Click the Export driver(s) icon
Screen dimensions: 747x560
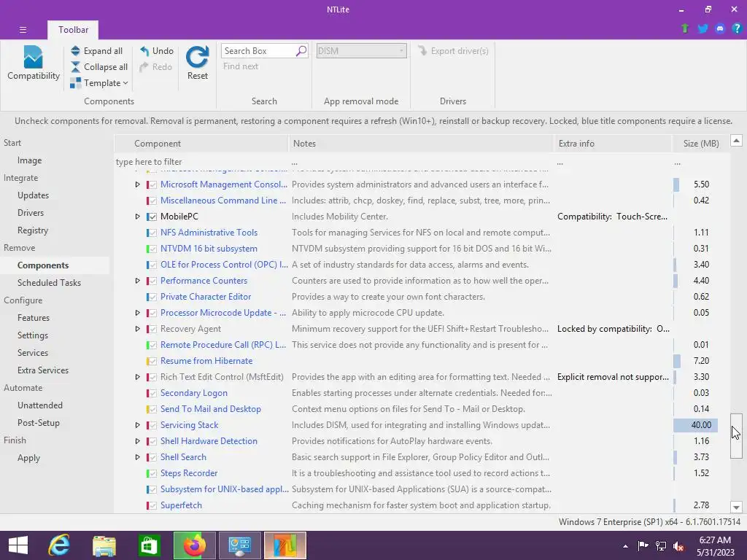pyautogui.click(x=422, y=50)
